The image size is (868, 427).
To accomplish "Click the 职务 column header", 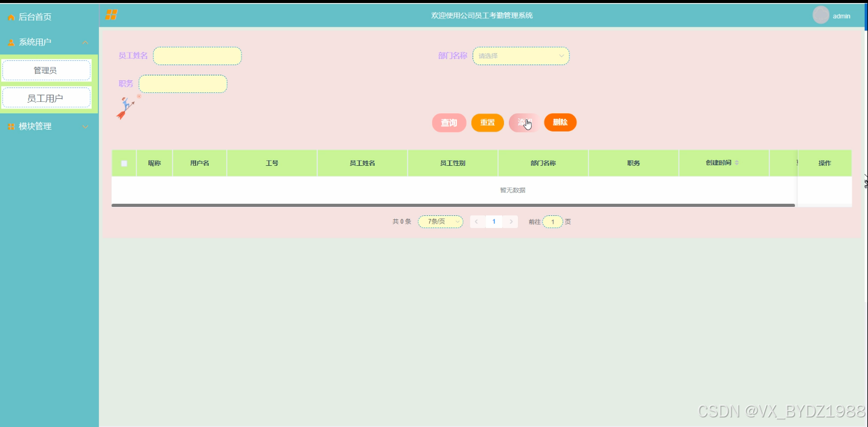I will tap(634, 163).
